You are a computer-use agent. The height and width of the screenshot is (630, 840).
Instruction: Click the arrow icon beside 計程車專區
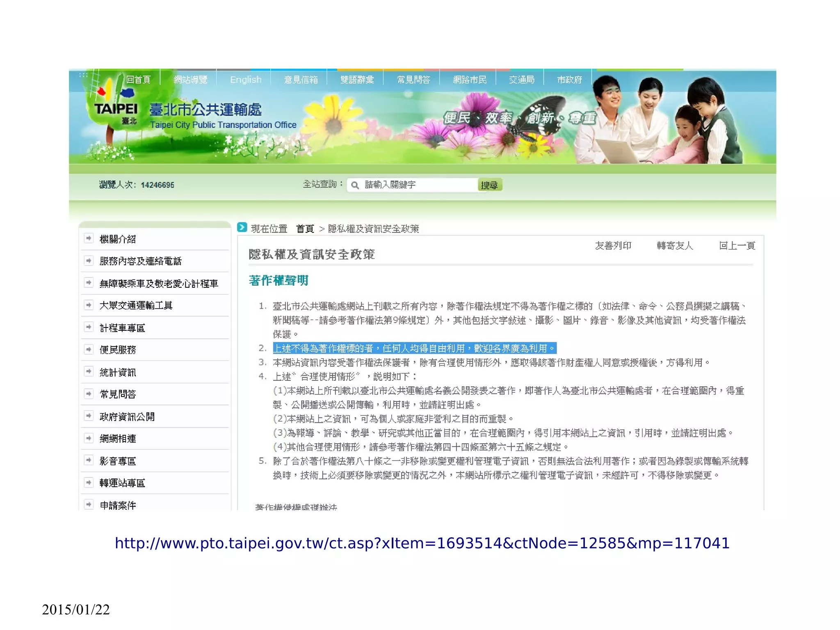[x=89, y=327]
